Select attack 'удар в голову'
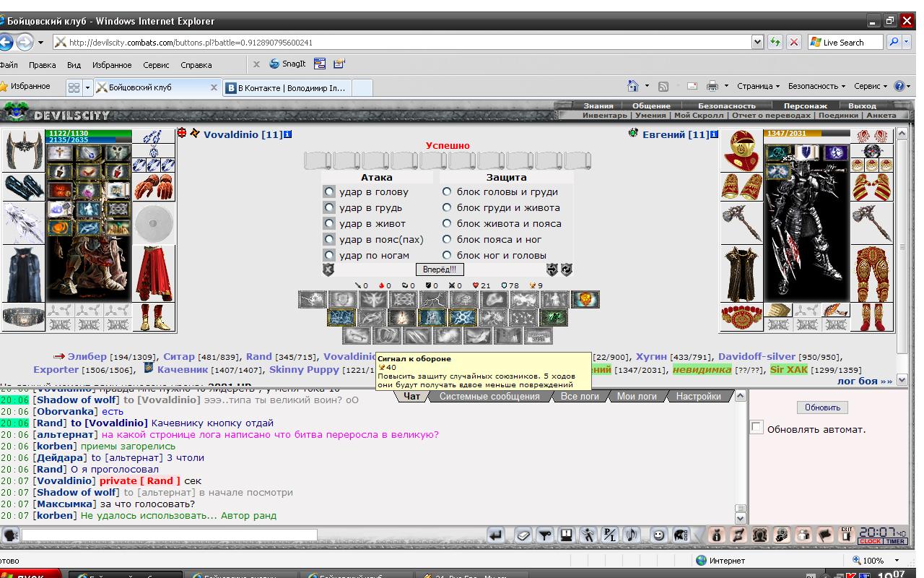The image size is (924, 578). (329, 191)
